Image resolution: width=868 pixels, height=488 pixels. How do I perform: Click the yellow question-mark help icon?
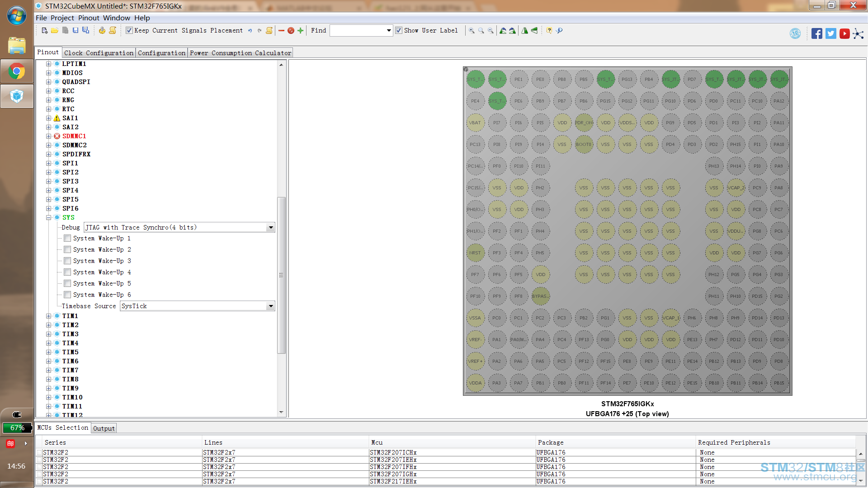pyautogui.click(x=549, y=30)
